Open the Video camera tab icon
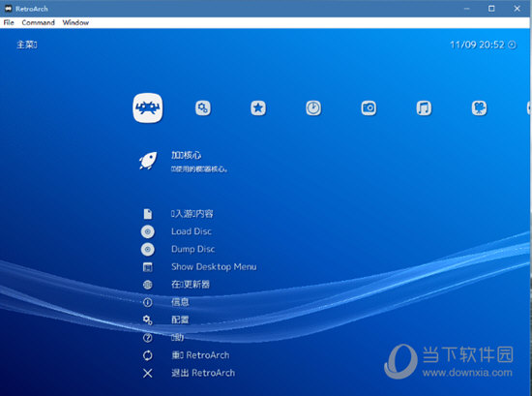532x396 pixels. tap(480, 108)
